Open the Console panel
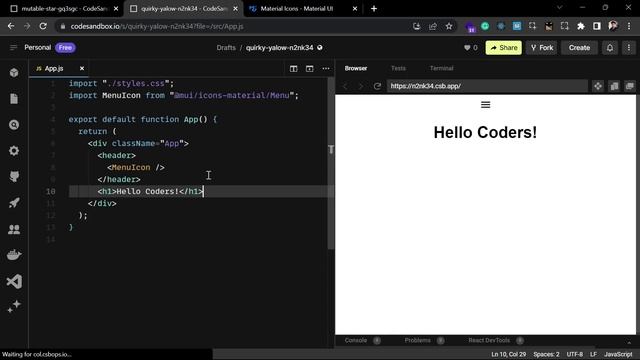Image resolution: width=640 pixels, height=360 pixels. [356, 340]
